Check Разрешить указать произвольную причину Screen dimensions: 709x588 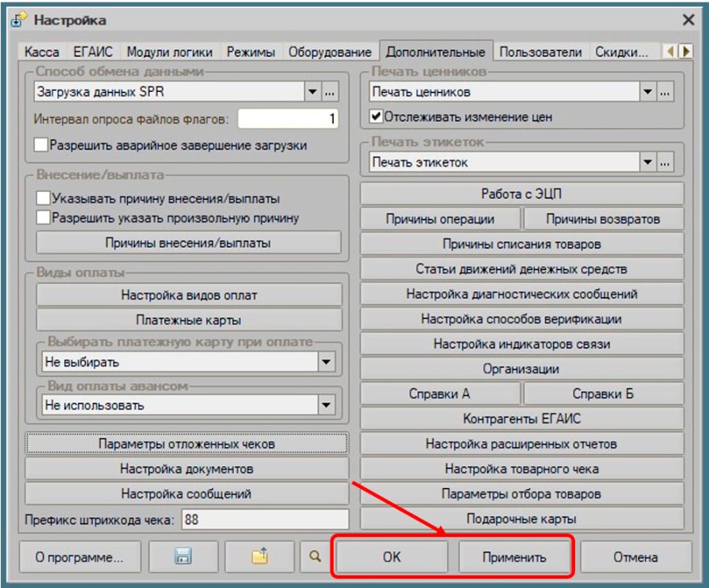pos(43,217)
